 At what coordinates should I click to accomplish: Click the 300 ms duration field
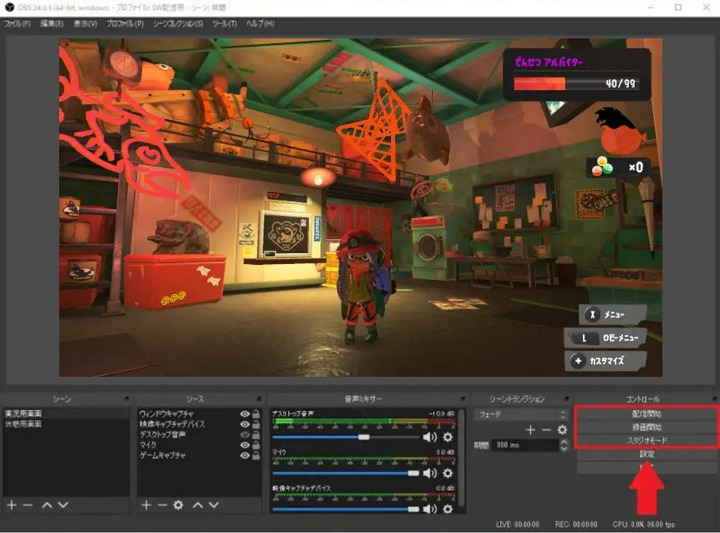[x=525, y=445]
